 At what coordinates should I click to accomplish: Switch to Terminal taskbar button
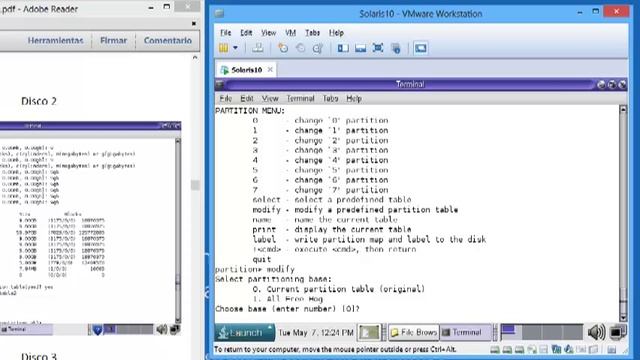pyautogui.click(x=466, y=333)
